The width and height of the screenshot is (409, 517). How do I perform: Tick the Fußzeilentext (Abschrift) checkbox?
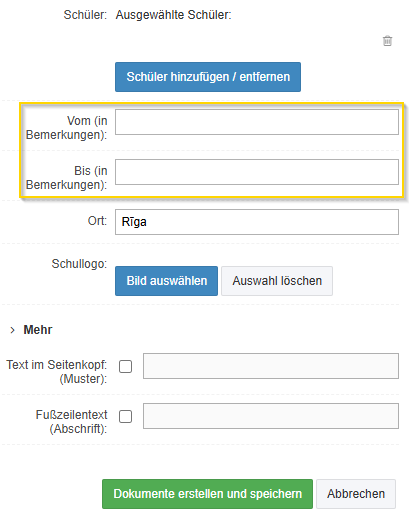tap(125, 416)
